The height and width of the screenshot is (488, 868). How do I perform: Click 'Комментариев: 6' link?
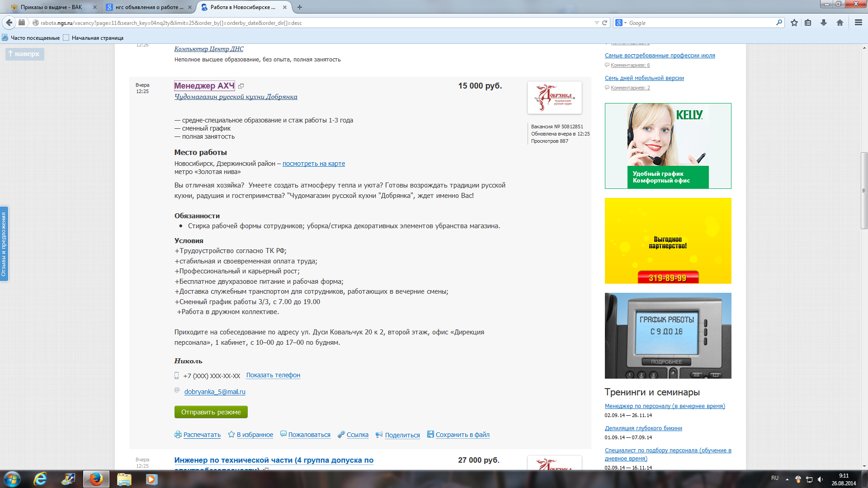[x=630, y=66]
